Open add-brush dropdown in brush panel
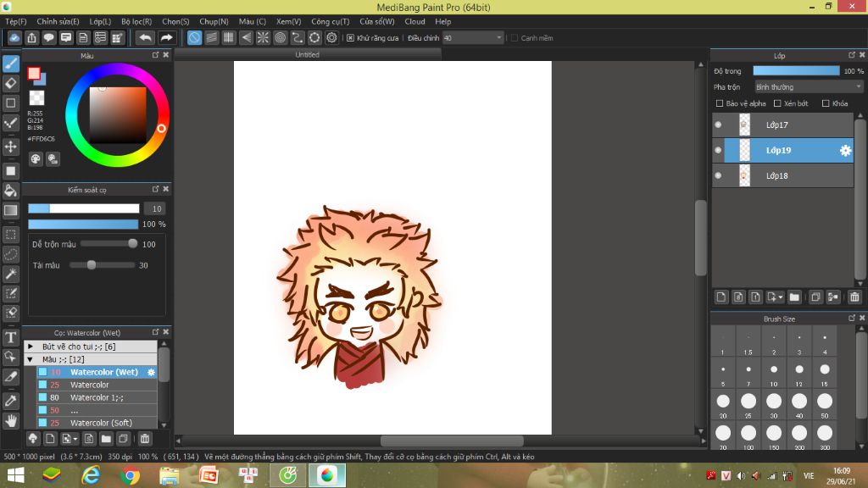The width and height of the screenshot is (868, 488). click(75, 440)
